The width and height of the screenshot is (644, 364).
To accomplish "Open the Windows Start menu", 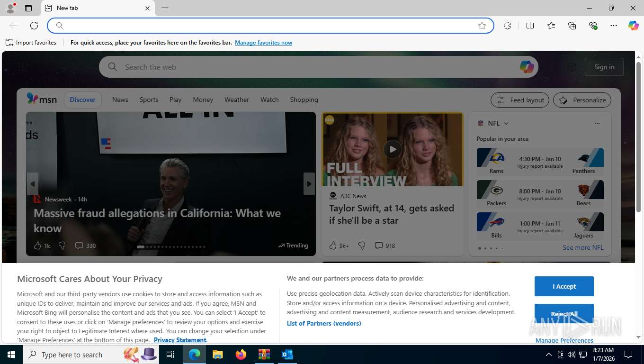I will click(x=11, y=355).
